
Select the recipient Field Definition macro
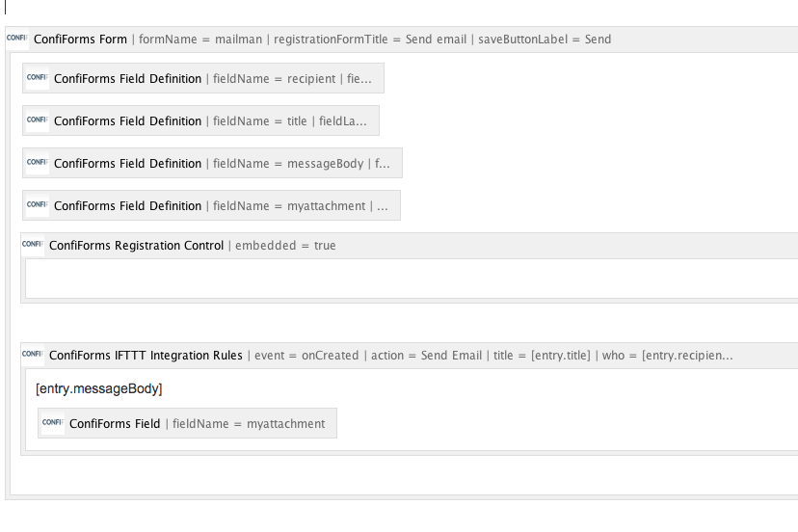203,78
